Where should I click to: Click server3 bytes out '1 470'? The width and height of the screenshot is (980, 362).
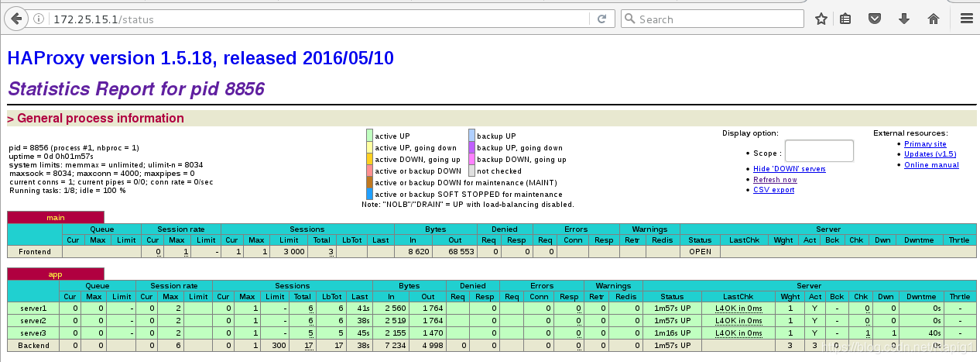(x=433, y=332)
